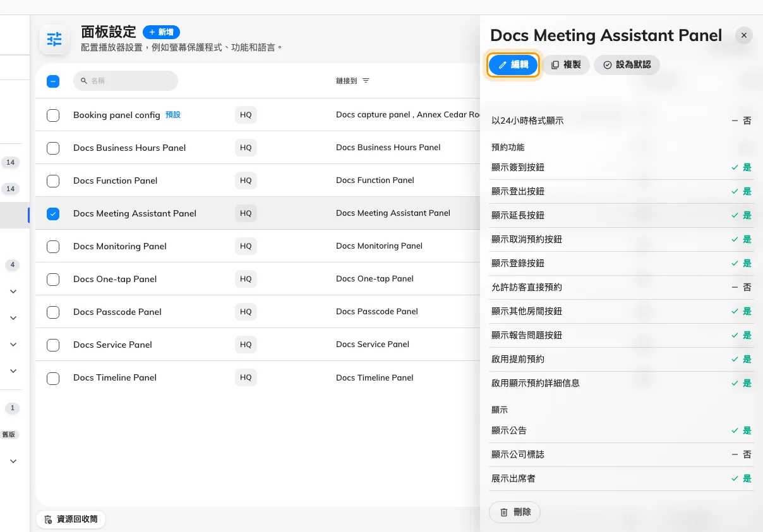
Task: Close the Docs Meeting Assistant Panel details
Action: 744,35
